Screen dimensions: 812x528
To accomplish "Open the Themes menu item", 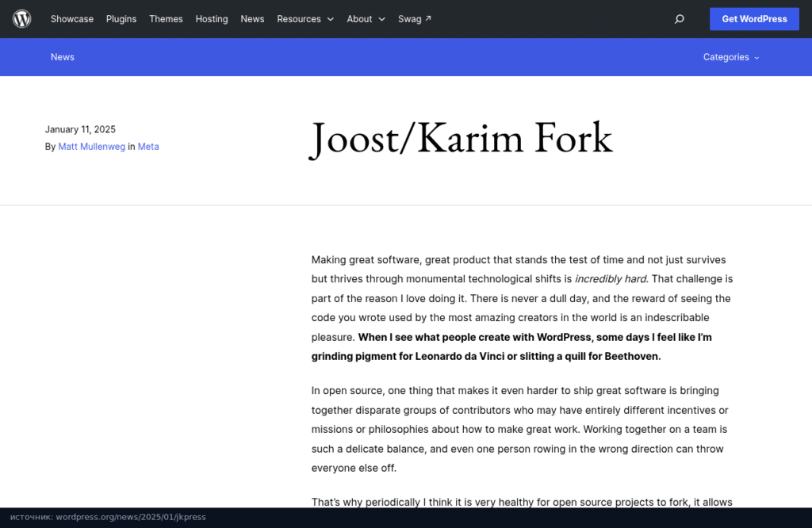I will [x=166, y=19].
